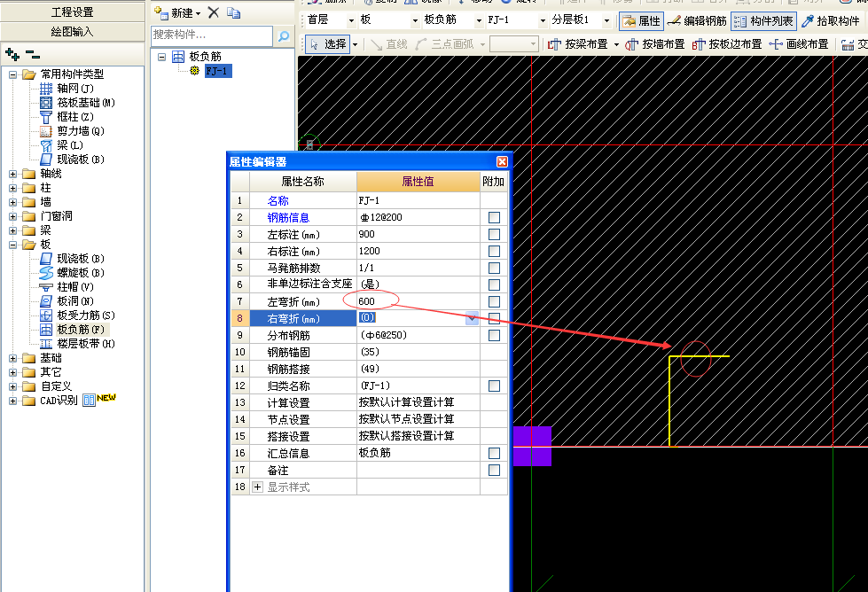Switch to the 绘图输入 tab
868x592 pixels.
click(x=72, y=31)
